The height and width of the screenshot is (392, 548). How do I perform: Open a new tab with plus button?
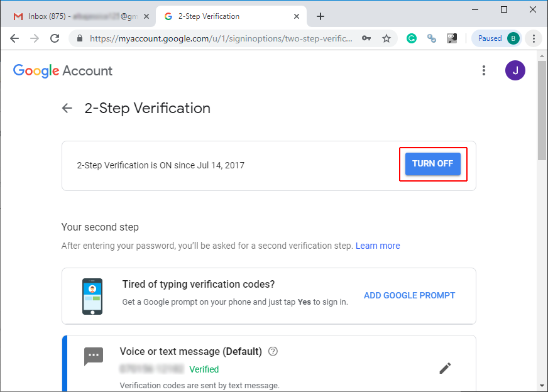point(320,16)
